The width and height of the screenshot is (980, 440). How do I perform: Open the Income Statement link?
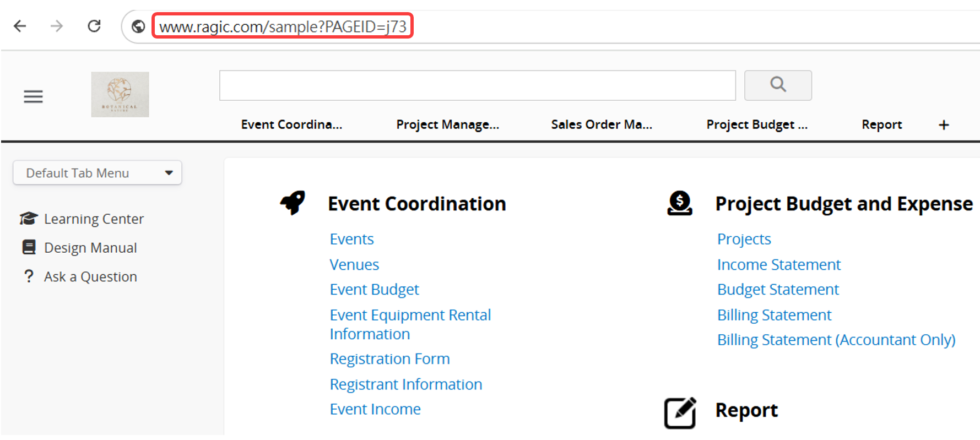(x=778, y=265)
